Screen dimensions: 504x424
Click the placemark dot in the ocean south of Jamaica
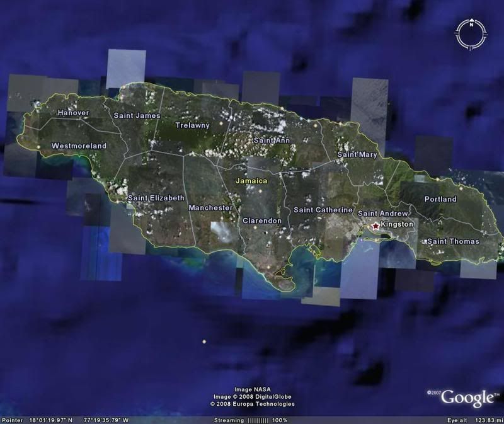coord(204,341)
